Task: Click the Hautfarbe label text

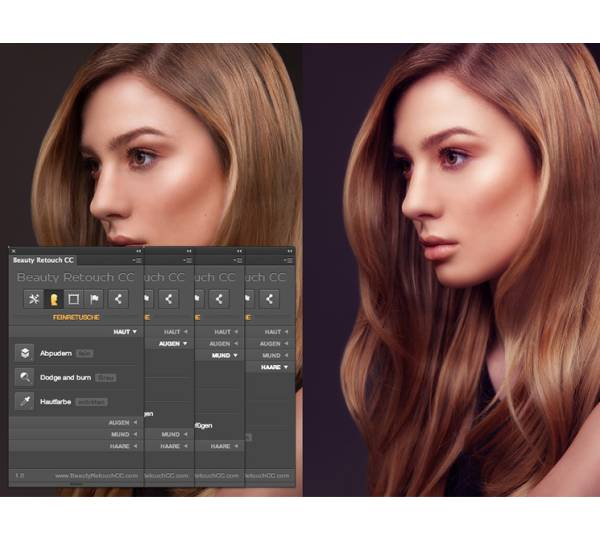Action: point(55,402)
